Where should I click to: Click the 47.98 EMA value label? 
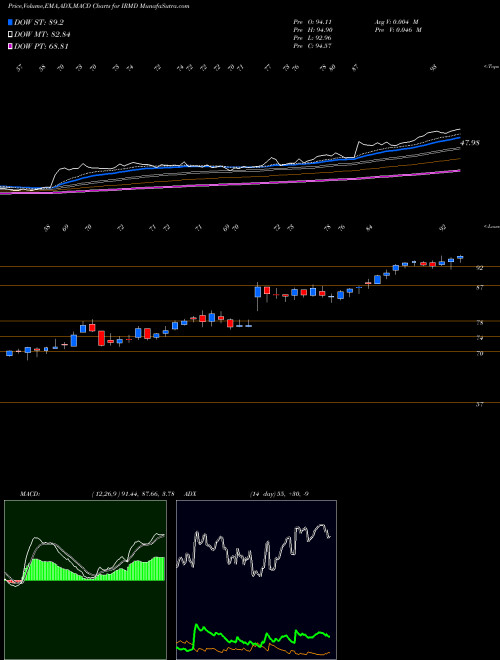pyautogui.click(x=470, y=143)
